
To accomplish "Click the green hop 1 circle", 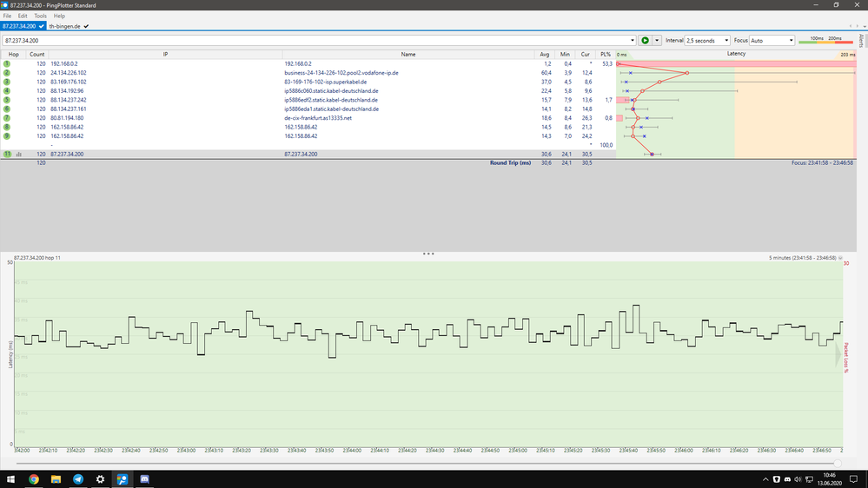I will pyautogui.click(x=7, y=63).
